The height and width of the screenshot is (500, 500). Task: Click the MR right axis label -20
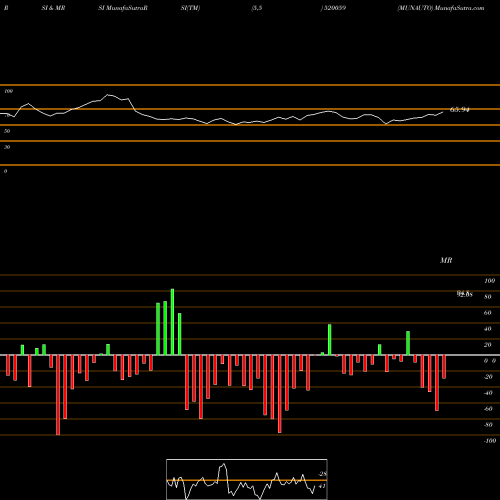[488, 377]
